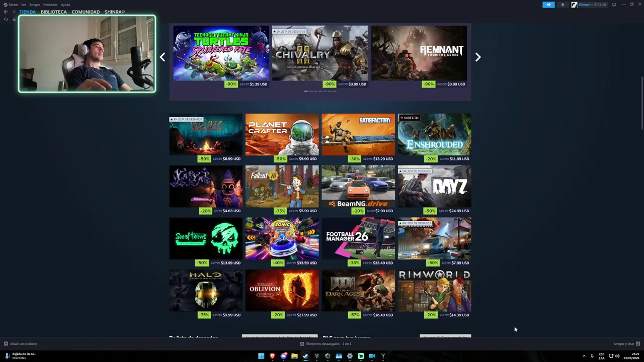Open the Remnant From the Ashes banner
This screenshot has height=362, width=644.
coord(419,53)
